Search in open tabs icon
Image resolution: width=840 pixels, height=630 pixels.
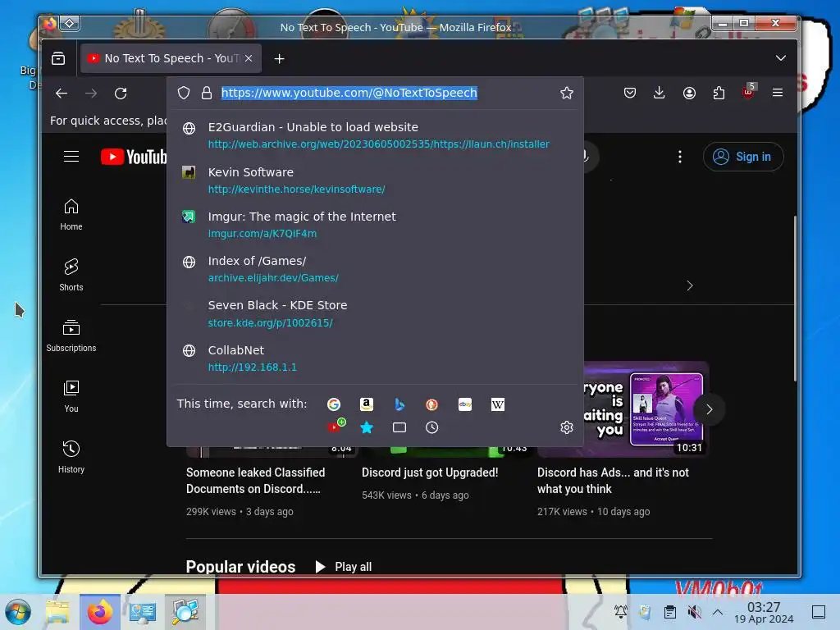399,427
